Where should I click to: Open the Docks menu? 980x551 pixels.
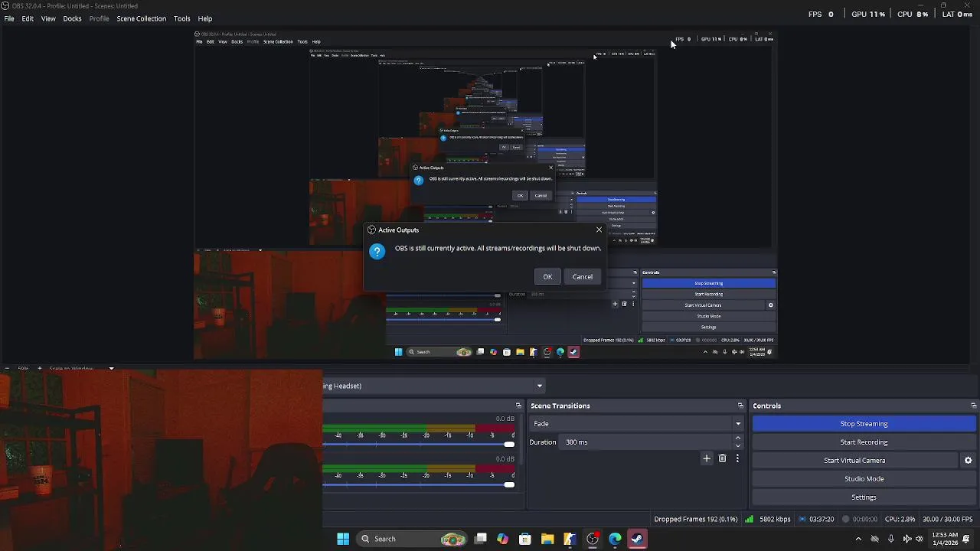click(72, 18)
